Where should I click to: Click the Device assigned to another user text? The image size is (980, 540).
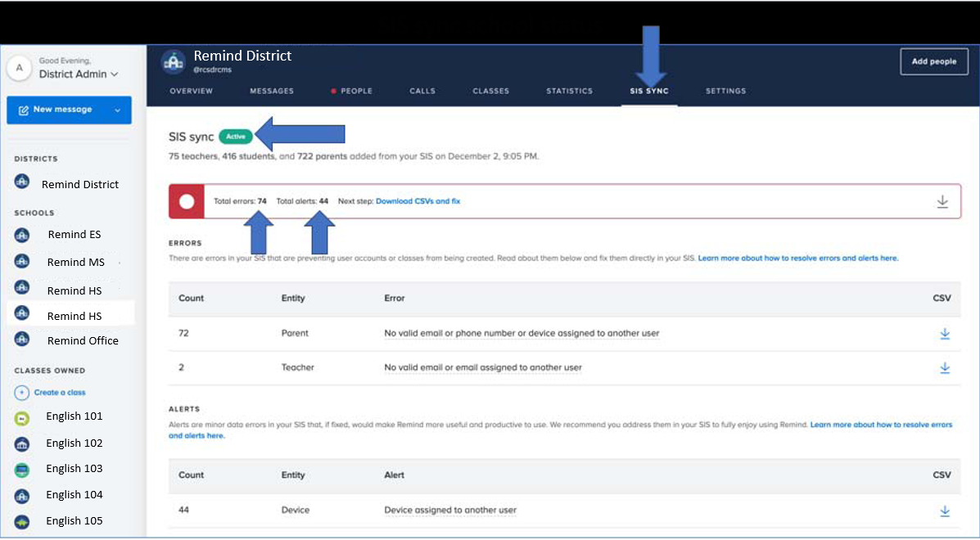(450, 510)
